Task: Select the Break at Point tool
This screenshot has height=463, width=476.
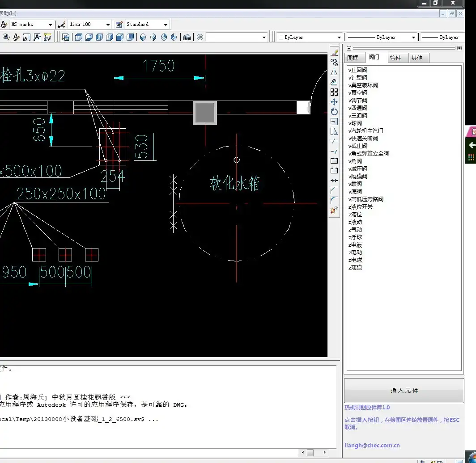Action: coord(334,161)
